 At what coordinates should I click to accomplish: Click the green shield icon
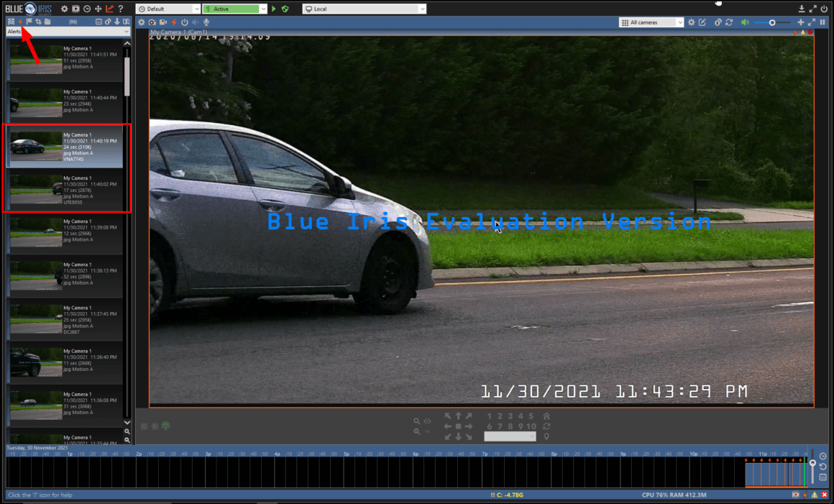[285, 9]
